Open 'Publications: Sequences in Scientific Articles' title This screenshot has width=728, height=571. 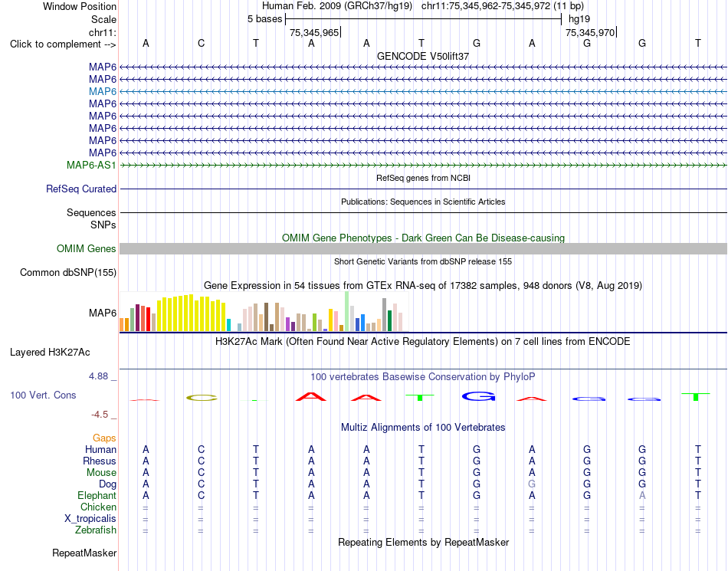tap(423, 202)
